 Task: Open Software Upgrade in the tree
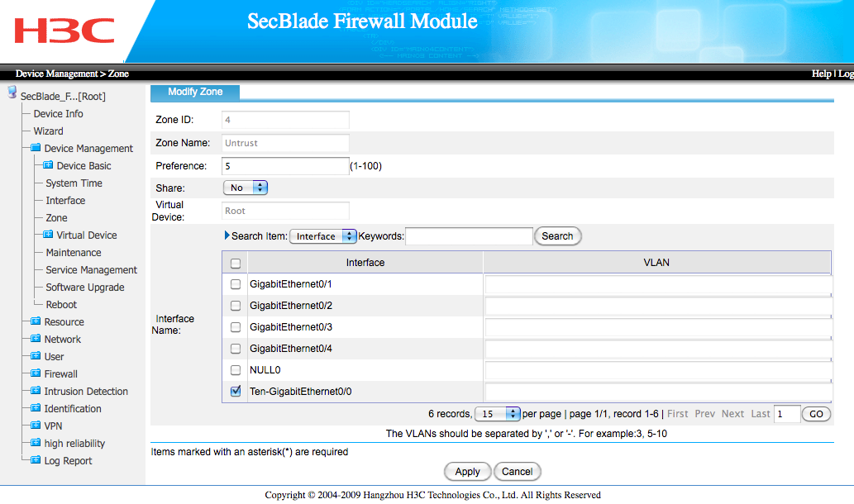pos(85,288)
